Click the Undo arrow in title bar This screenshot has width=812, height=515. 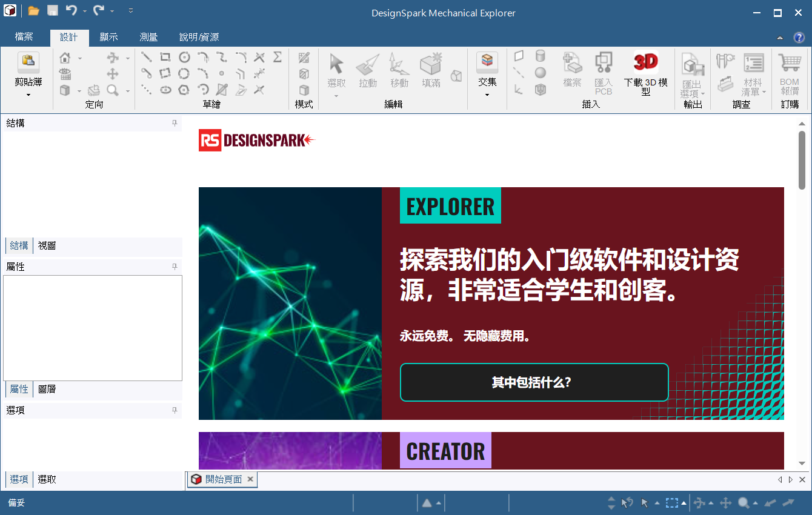click(x=72, y=10)
